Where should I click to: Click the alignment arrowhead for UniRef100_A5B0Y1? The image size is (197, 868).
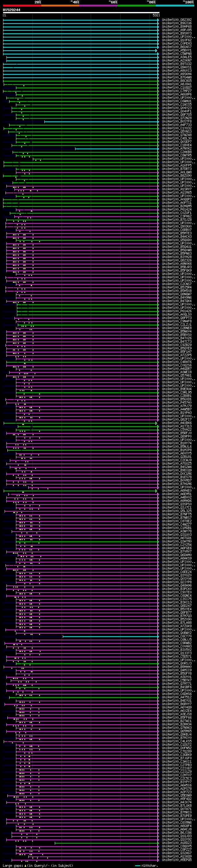click(156, 50)
